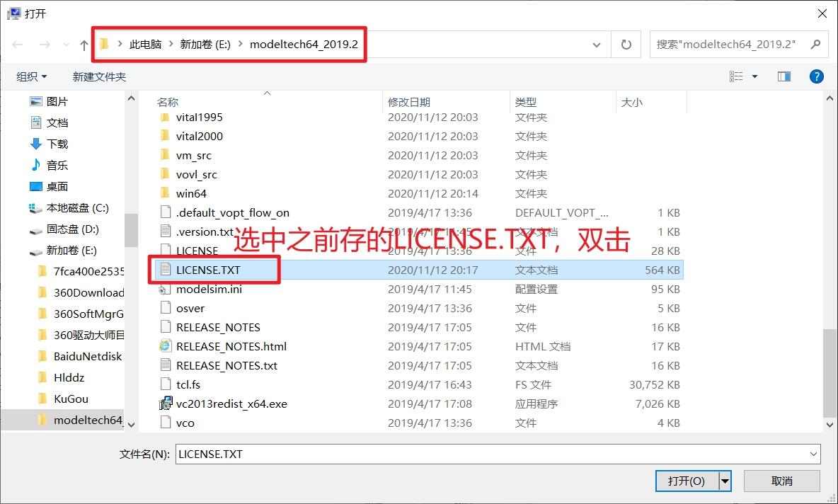The image size is (838, 504).
Task: Change the file view layout icon
Action: pyautogui.click(x=736, y=76)
